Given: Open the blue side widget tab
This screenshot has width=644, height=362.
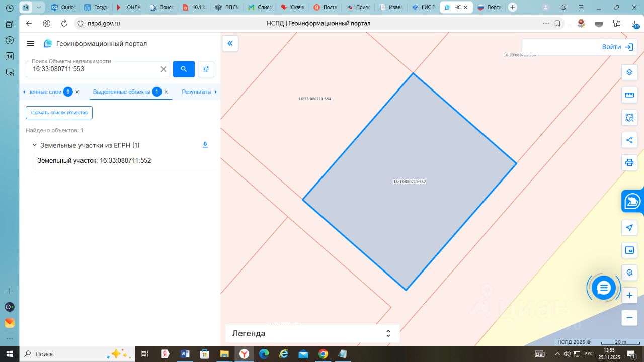Looking at the screenshot, I should pyautogui.click(x=633, y=202).
